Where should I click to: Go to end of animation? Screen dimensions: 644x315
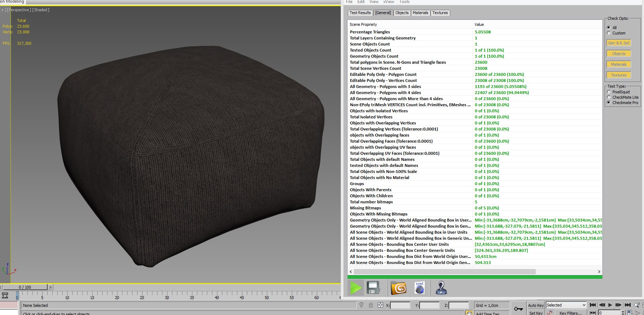click(628, 305)
